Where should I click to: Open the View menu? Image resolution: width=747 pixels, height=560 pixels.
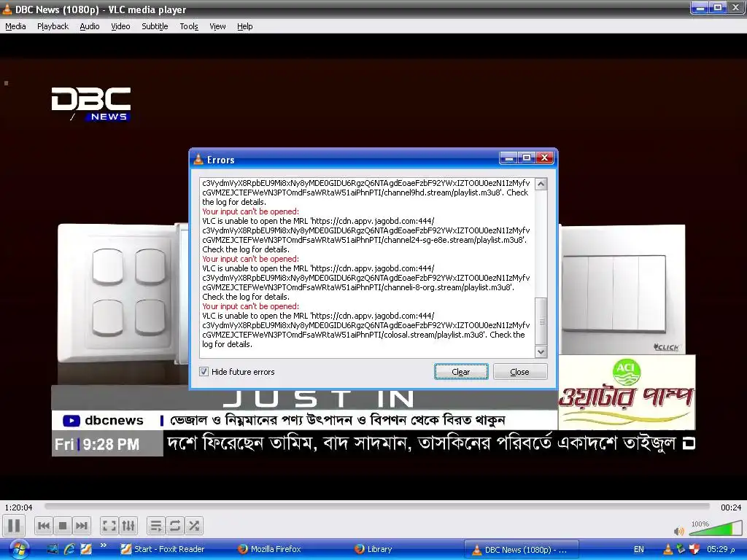coord(217,26)
